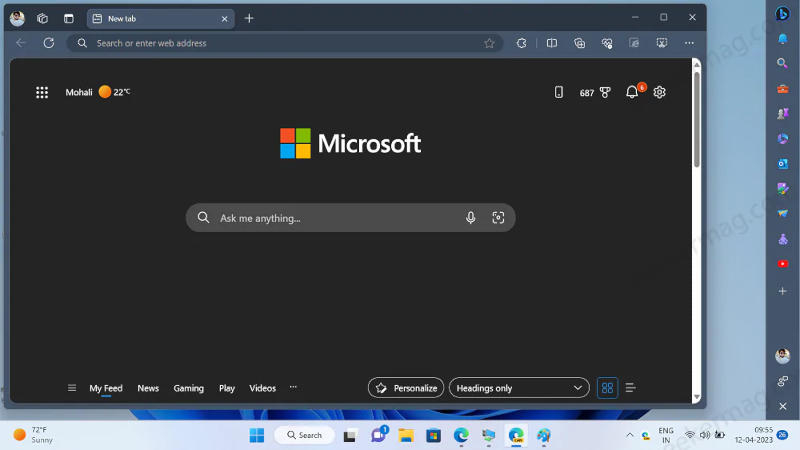
Task: Open visual search camera icon
Action: coord(498,218)
